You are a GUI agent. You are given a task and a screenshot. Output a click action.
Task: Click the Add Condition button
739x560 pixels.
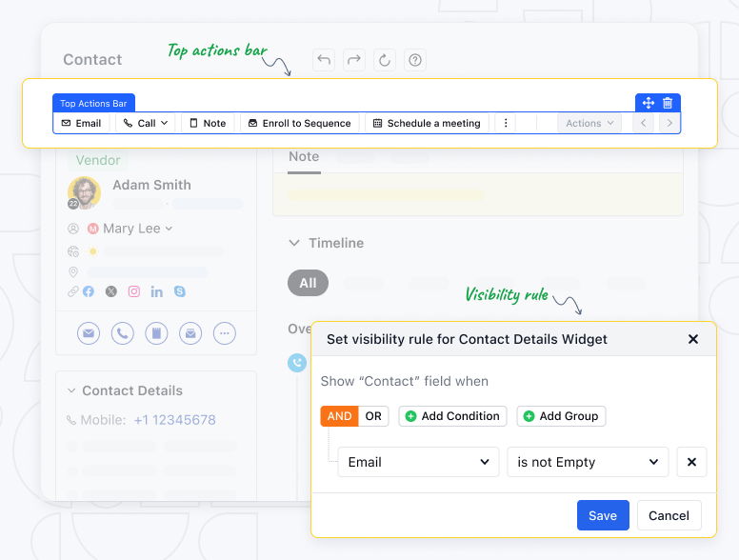pyautogui.click(x=452, y=416)
